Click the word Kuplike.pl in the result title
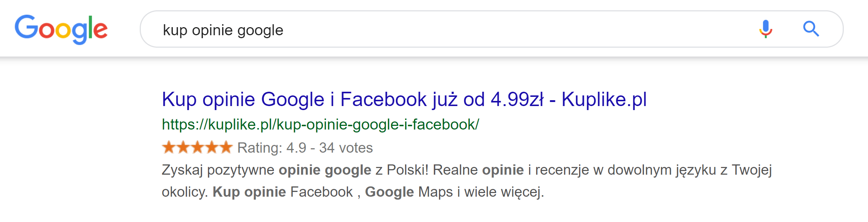This screenshot has height=222, width=868. pyautogui.click(x=604, y=99)
